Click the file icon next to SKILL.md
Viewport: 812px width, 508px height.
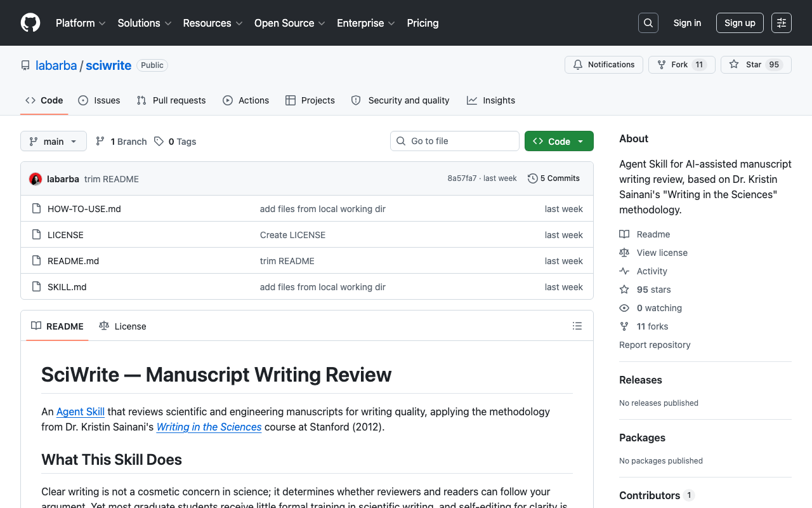(37, 287)
